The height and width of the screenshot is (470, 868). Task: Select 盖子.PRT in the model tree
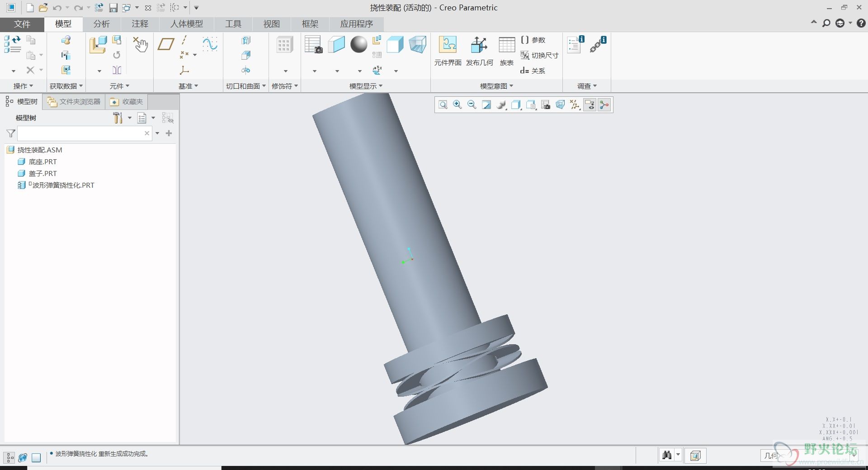pos(38,173)
